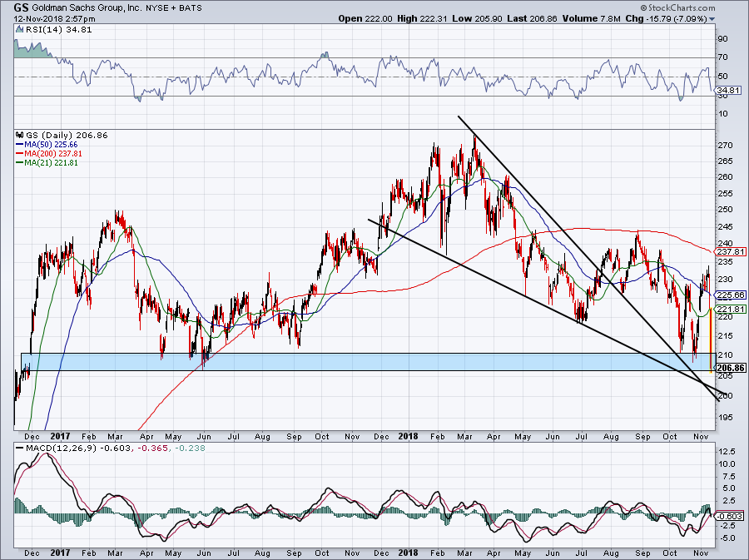The image size is (749, 560).
Task: Click the blue down arrow after Chg percentage
Action: [712, 19]
